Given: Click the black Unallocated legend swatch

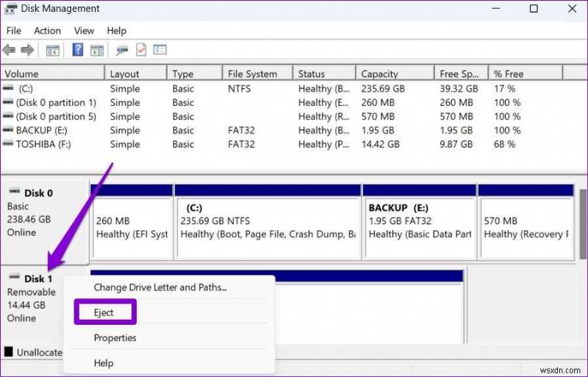Looking at the screenshot, I should click(x=8, y=352).
